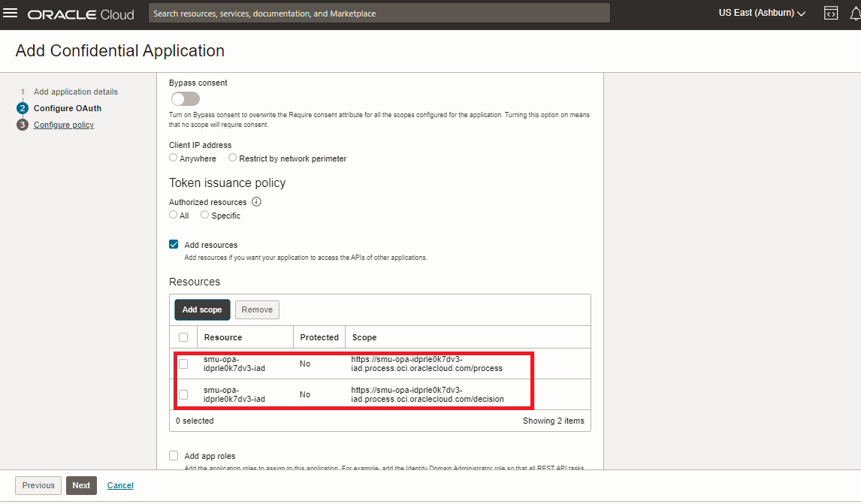Click step 3 Configure policy circle
This screenshot has width=861, height=504.
tap(23, 125)
